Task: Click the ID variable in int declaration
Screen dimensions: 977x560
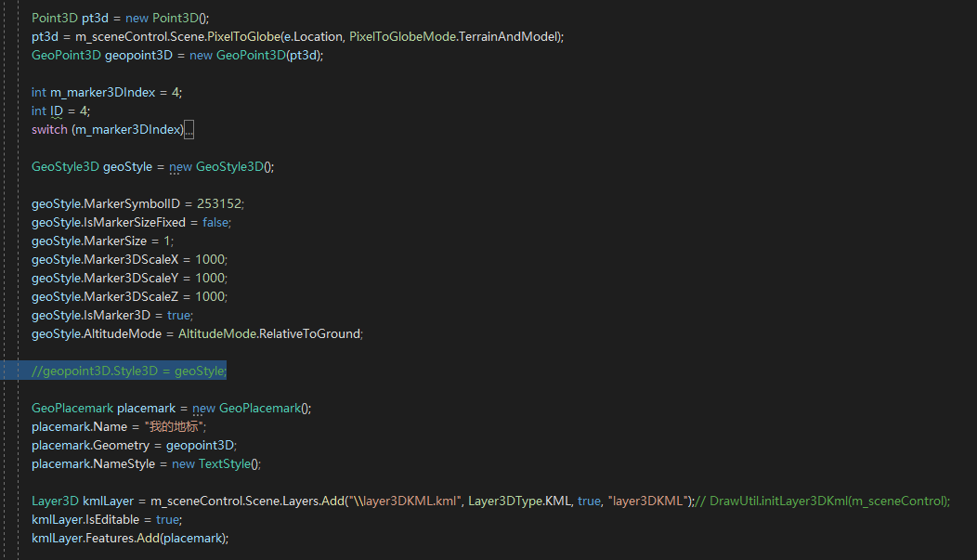Action: [x=56, y=111]
